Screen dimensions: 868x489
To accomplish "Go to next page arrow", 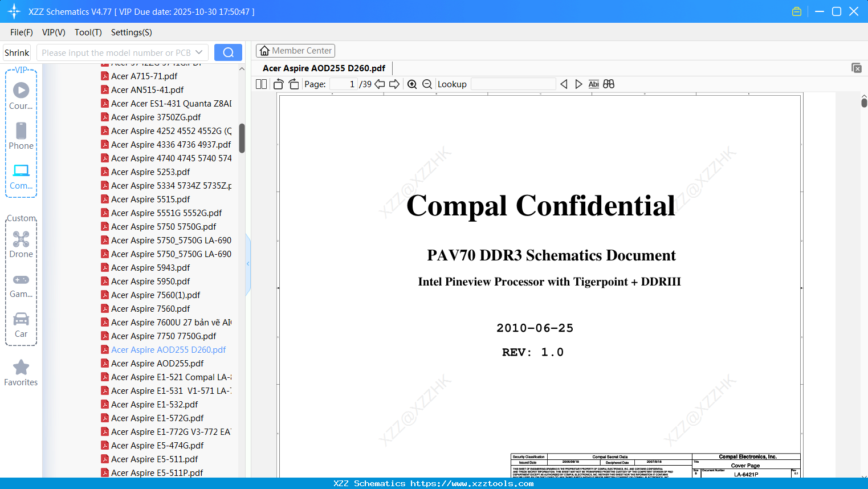I will [x=394, y=84].
